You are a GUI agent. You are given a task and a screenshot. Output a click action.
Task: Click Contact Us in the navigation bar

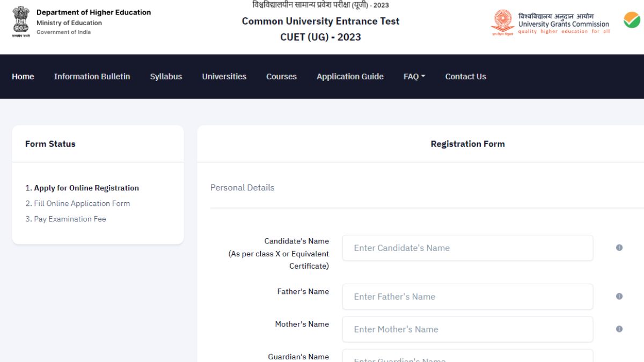(465, 76)
